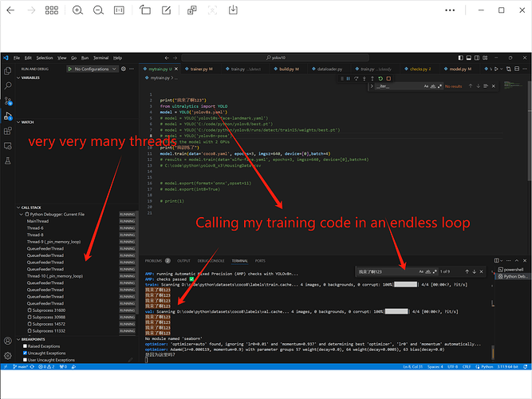Open the Accounts icon in activity bar
Image resolution: width=532 pixels, height=399 pixels.
[7, 341]
